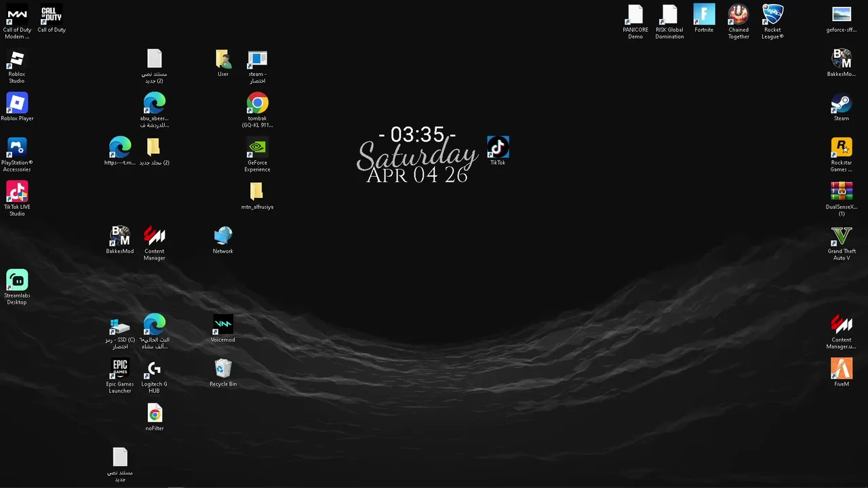Launch Fortnite
This screenshot has height=488, width=868.
[x=704, y=19]
